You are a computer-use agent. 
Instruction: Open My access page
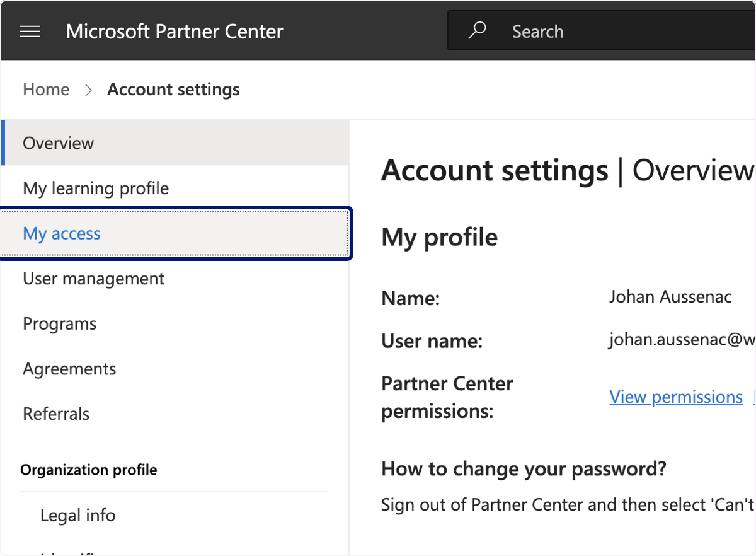point(175,233)
